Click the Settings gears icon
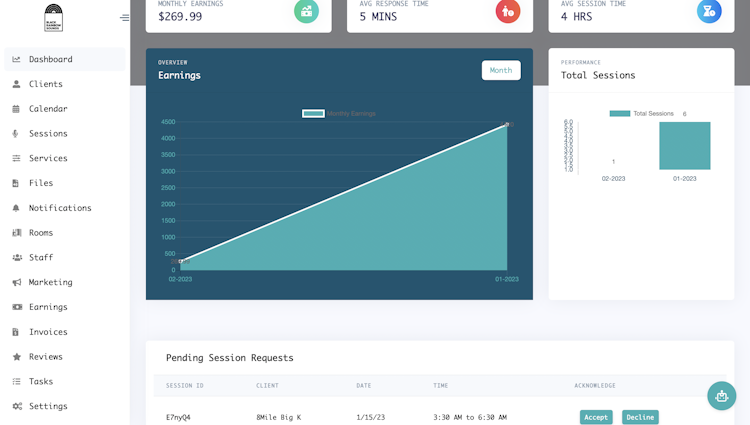The height and width of the screenshot is (425, 750). click(17, 406)
